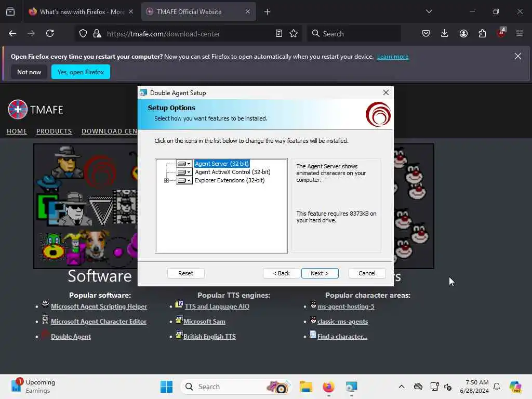Open Firefox from the taskbar

pos(328,387)
